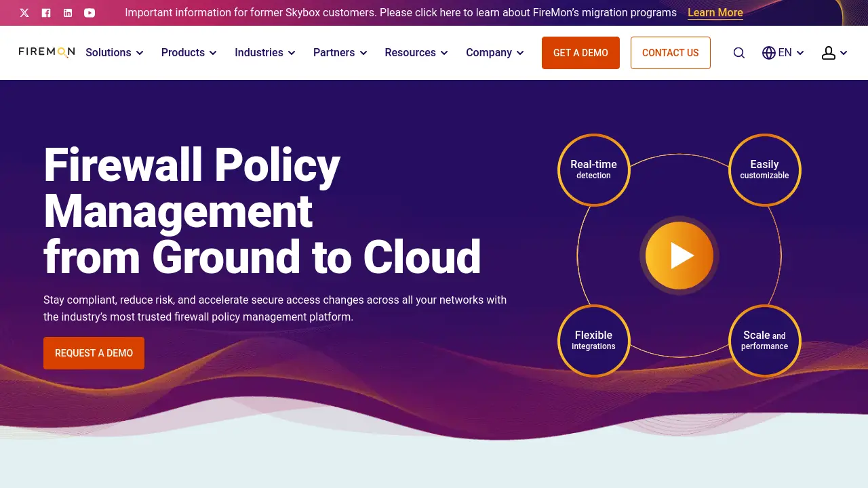Click REQUEST A DEMO
This screenshot has width=868, height=488.
[x=94, y=353]
